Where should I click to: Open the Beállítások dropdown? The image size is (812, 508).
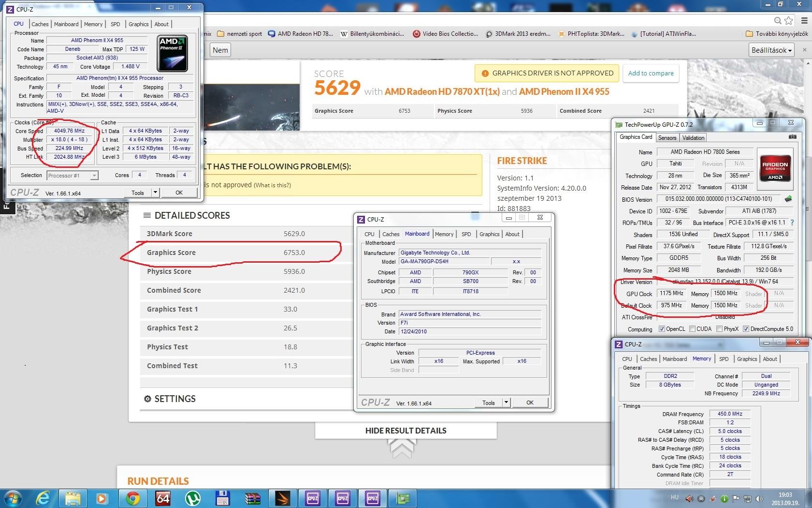(x=772, y=50)
